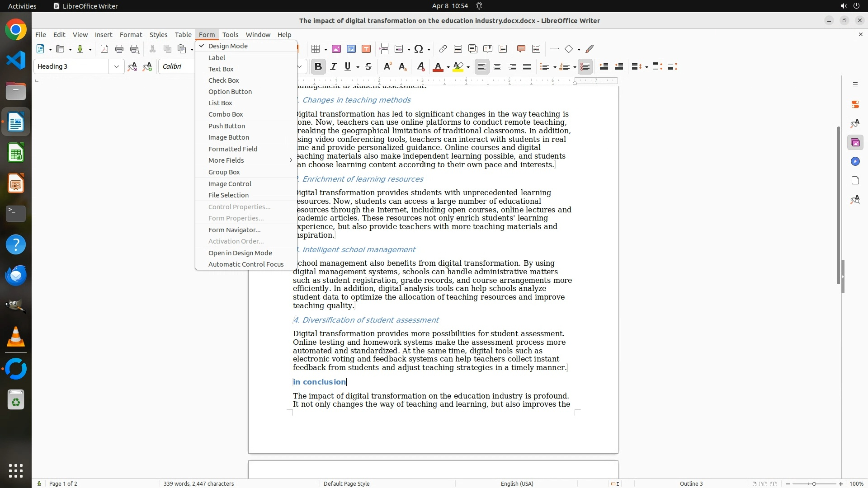Choose Push Button from the Form menu
Viewport: 868px width, 488px height.
(x=226, y=126)
